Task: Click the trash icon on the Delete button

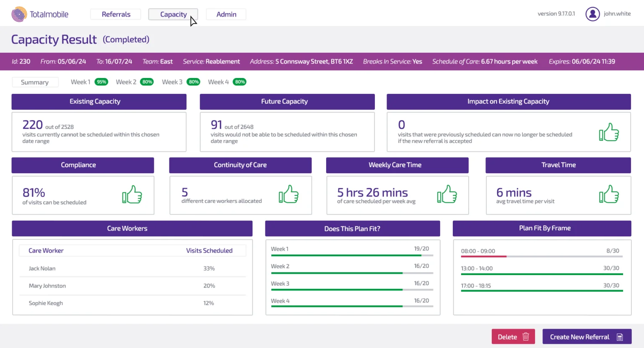Action: (525, 336)
